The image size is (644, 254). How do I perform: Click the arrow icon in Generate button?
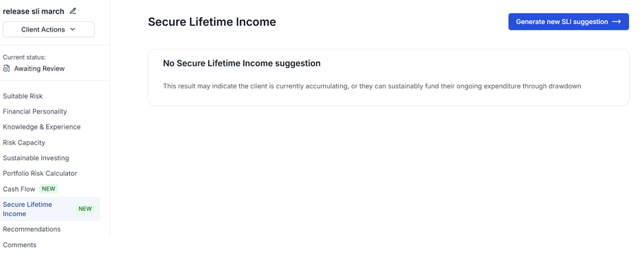[x=617, y=22]
